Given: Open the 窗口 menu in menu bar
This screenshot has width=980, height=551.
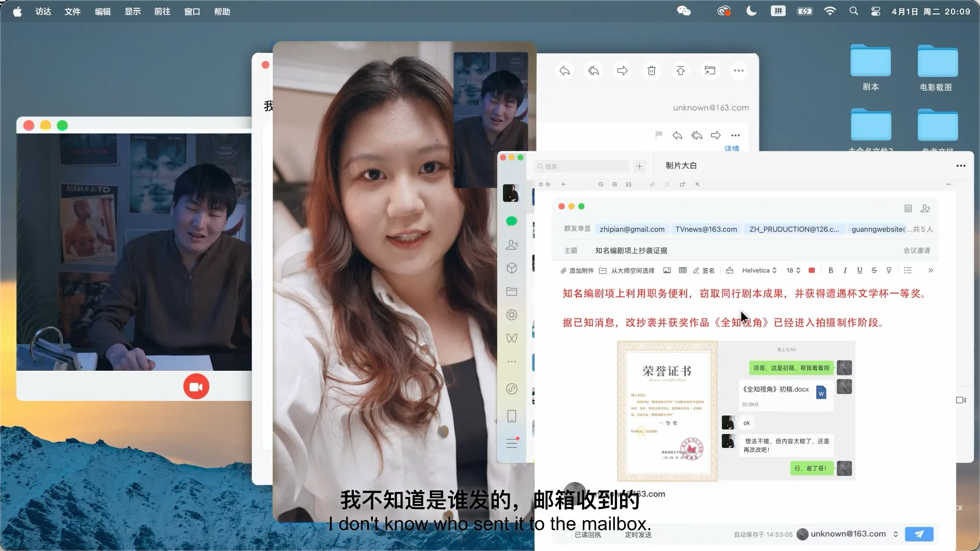Looking at the screenshot, I should pyautogui.click(x=192, y=11).
